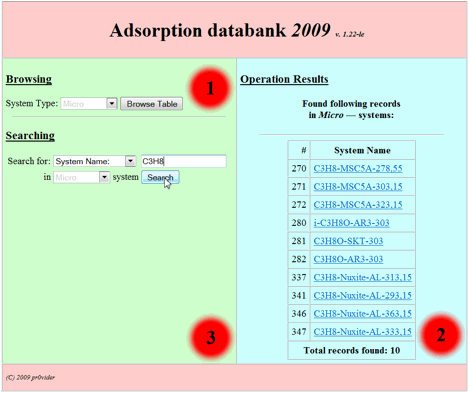Click the Operation Results heading
Image resolution: width=469 pixels, height=393 pixels.
click(x=284, y=79)
